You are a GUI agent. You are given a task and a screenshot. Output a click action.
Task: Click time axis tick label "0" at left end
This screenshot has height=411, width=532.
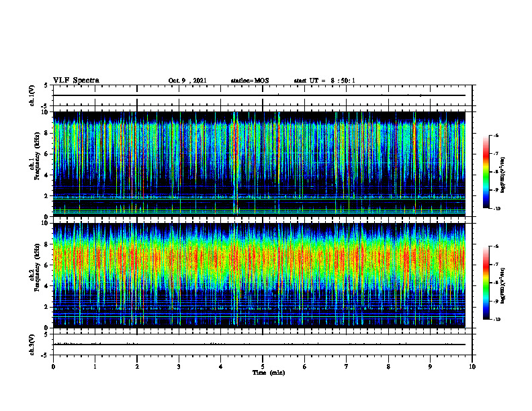(x=53, y=367)
